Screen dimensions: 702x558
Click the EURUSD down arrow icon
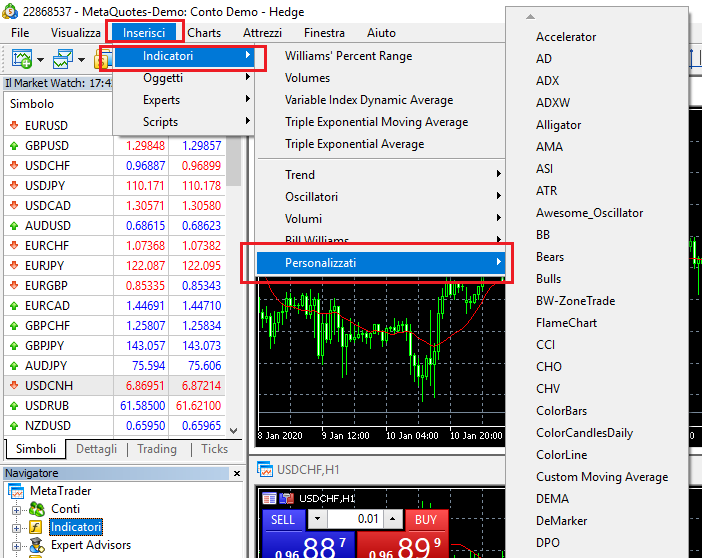pos(14,125)
